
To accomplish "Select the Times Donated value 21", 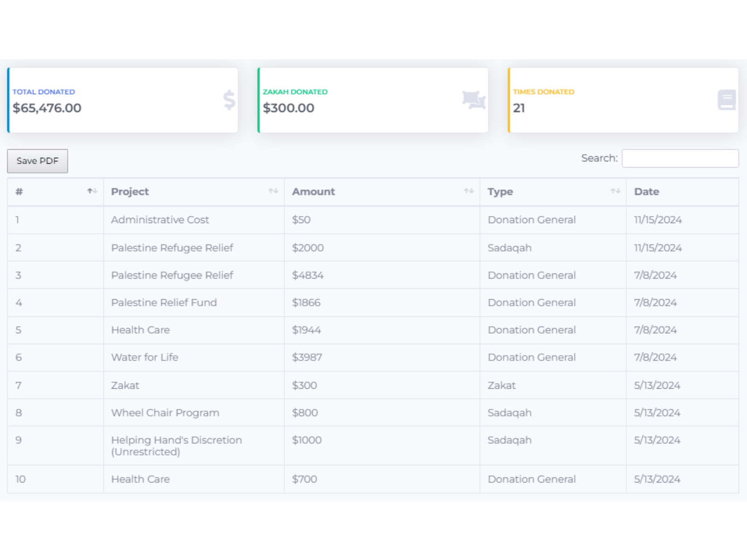I will [x=519, y=108].
